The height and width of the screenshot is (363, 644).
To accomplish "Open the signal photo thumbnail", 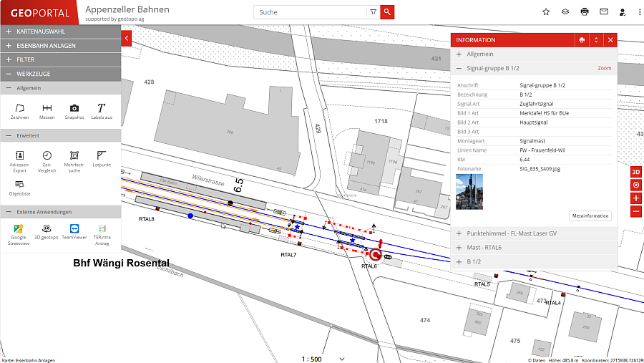I will 469,192.
